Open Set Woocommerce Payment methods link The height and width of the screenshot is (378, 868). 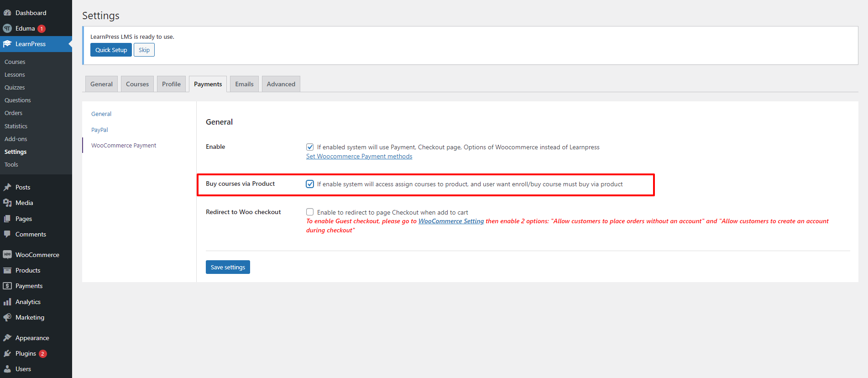click(x=359, y=156)
